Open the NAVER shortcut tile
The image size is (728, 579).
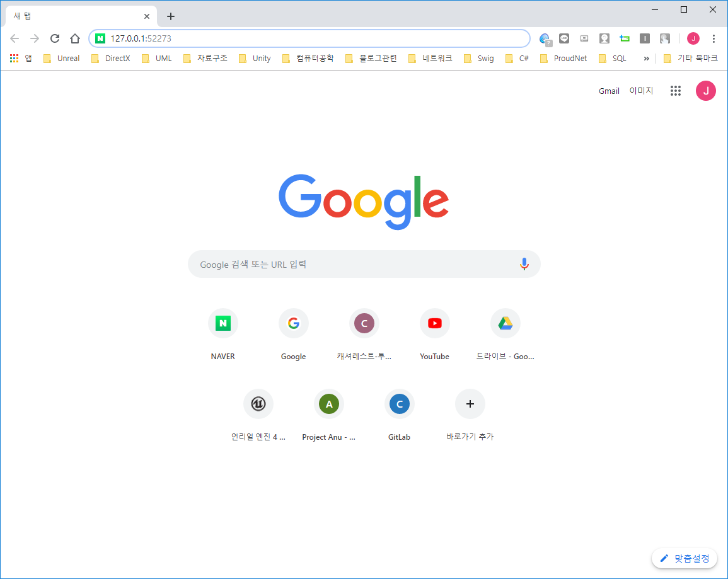pyautogui.click(x=223, y=334)
